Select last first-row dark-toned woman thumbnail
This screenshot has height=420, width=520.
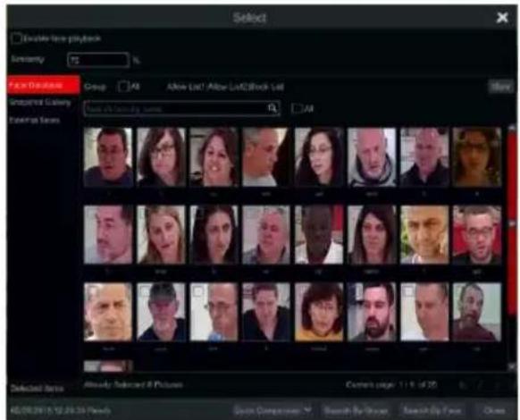[477, 157]
